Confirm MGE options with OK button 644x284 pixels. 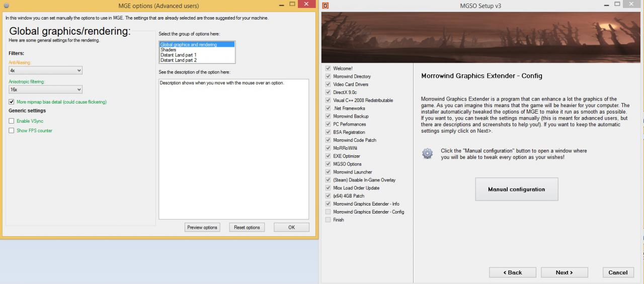291,227
